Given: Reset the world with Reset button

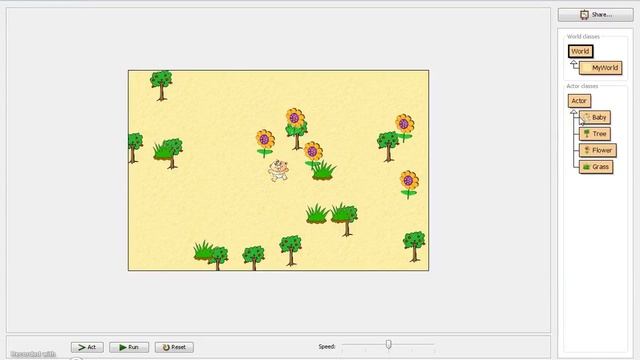Looking at the screenshot, I should point(174,347).
